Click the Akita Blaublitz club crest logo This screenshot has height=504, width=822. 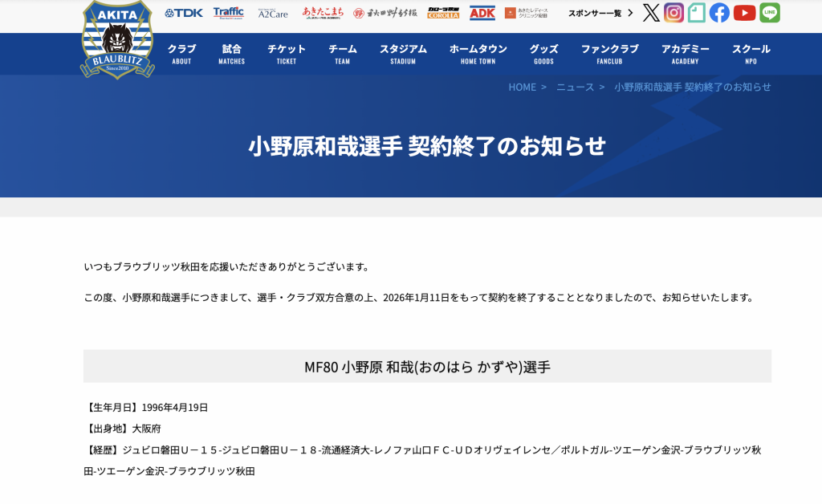(117, 39)
